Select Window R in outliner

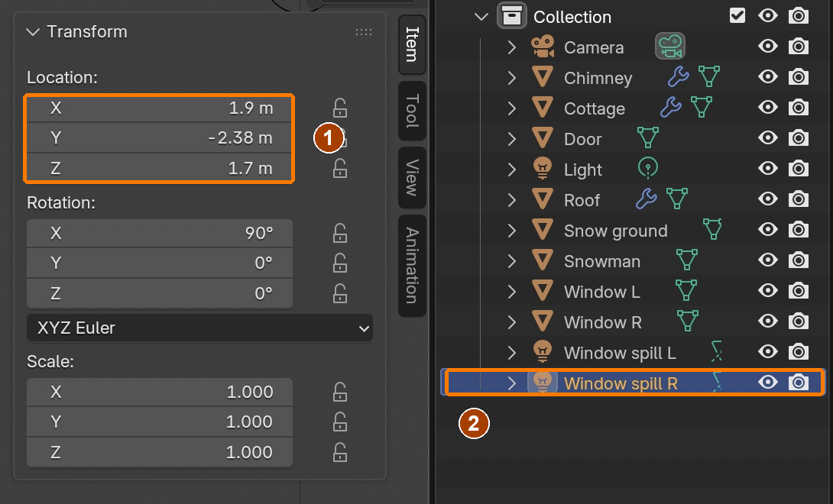602,322
